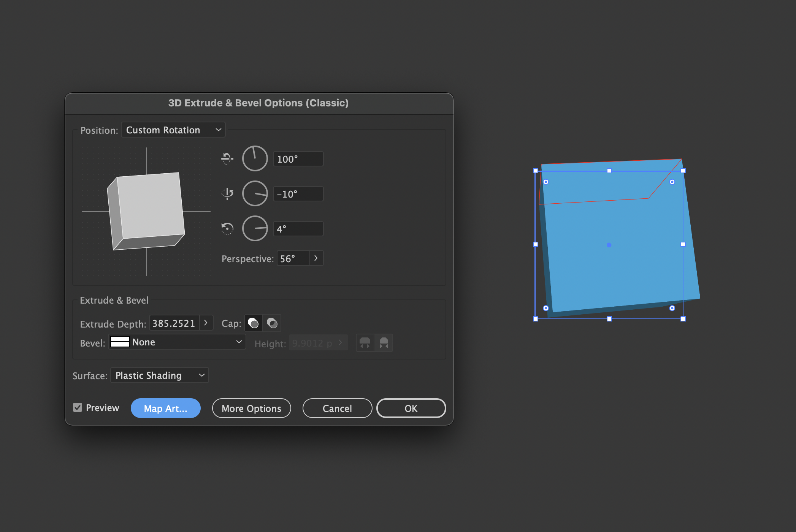The height and width of the screenshot is (532, 796).
Task: Click OK to apply 3D settings
Action: 411,408
